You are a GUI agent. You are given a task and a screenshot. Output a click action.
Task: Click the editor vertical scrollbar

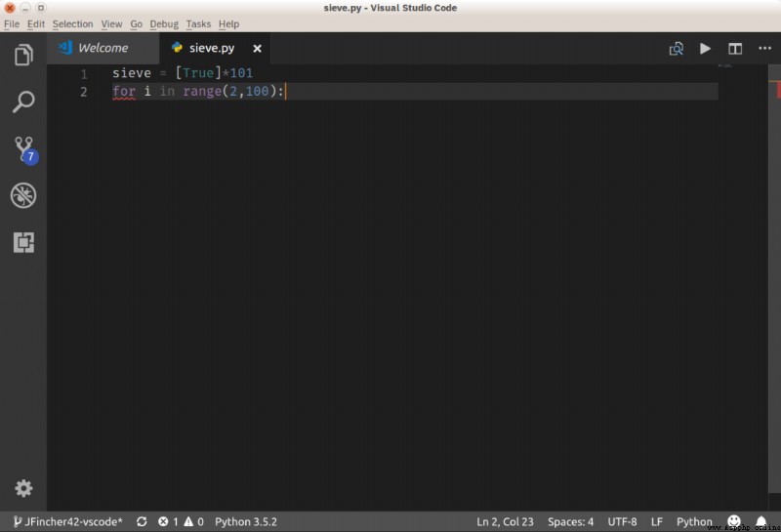coord(774,279)
